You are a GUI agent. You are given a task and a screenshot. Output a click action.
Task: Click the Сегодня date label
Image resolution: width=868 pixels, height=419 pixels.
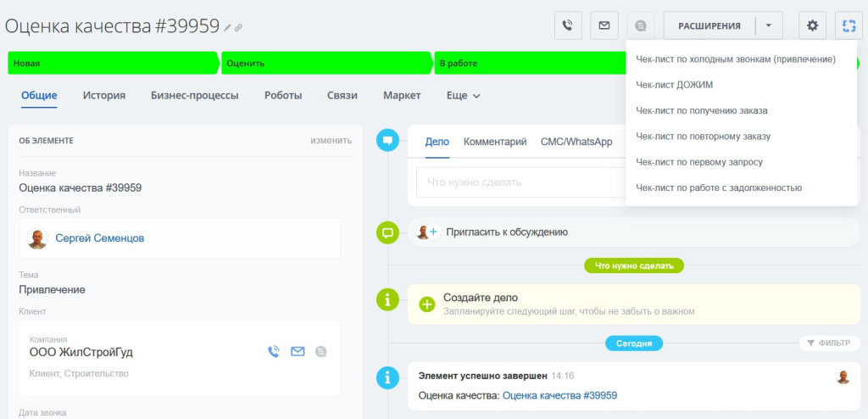tap(634, 343)
